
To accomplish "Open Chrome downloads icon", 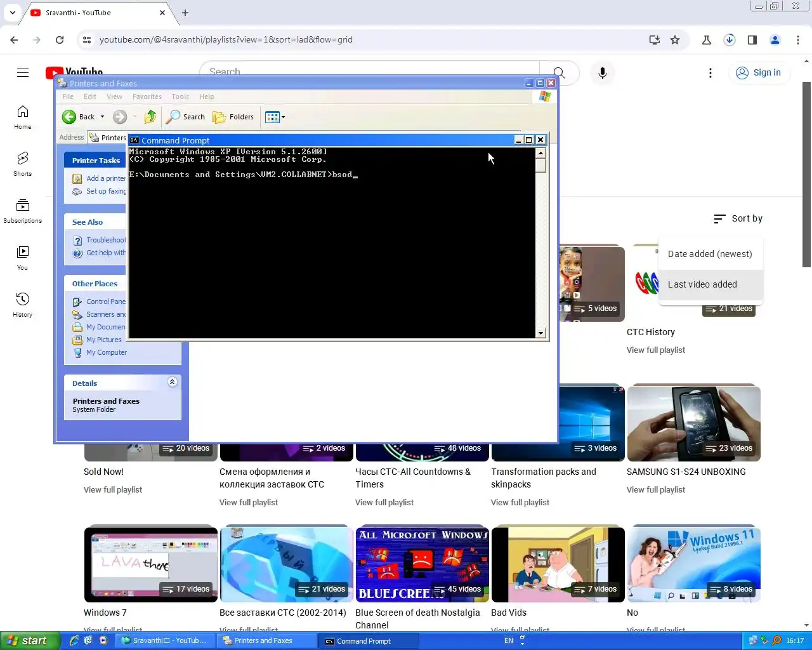I will pyautogui.click(x=730, y=40).
